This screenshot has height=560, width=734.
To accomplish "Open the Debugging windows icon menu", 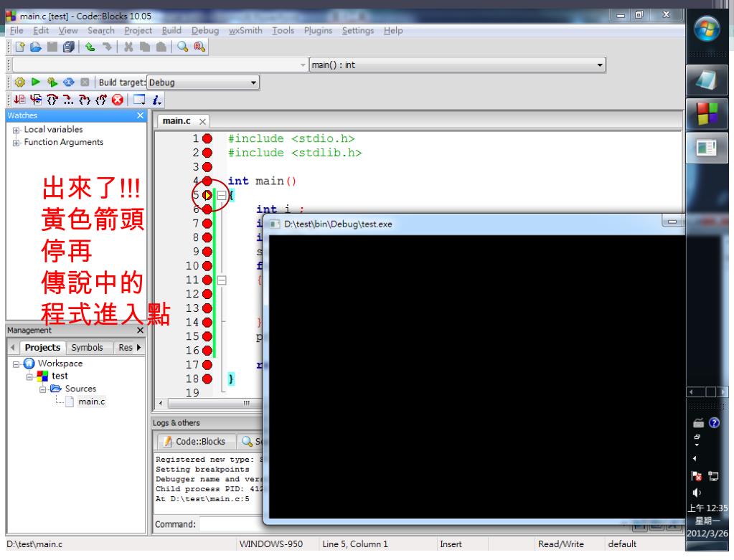I will [x=139, y=99].
